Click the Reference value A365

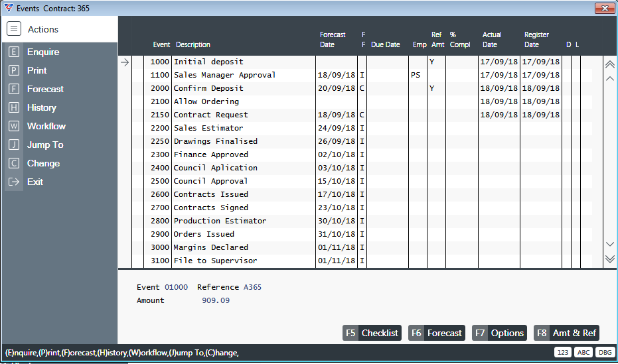pos(252,287)
